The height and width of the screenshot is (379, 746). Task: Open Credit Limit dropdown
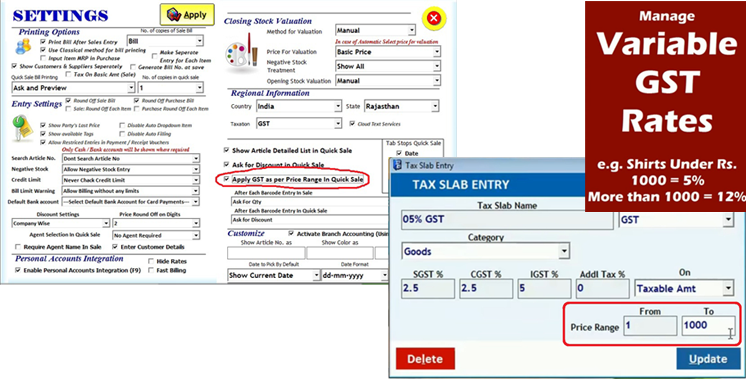[131, 180]
